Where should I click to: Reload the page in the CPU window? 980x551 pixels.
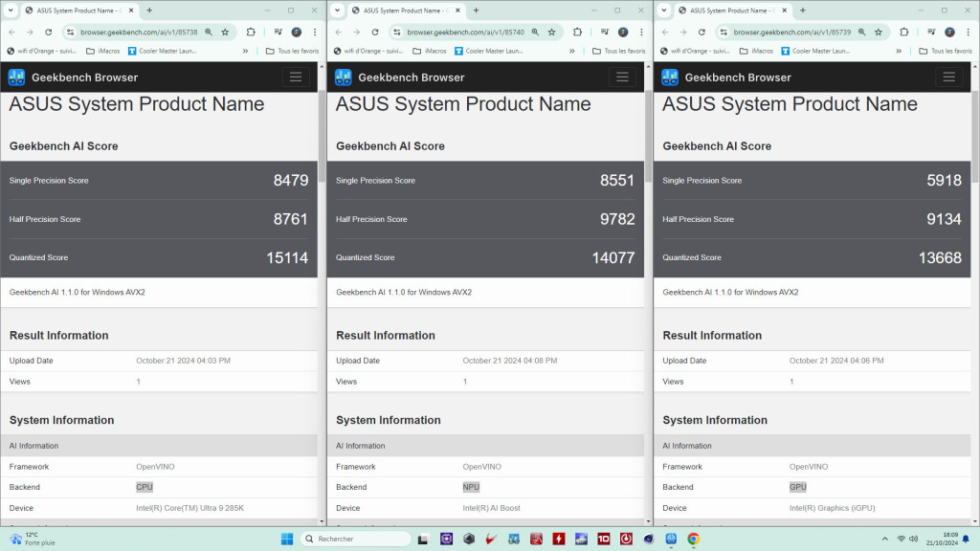pos(48,32)
